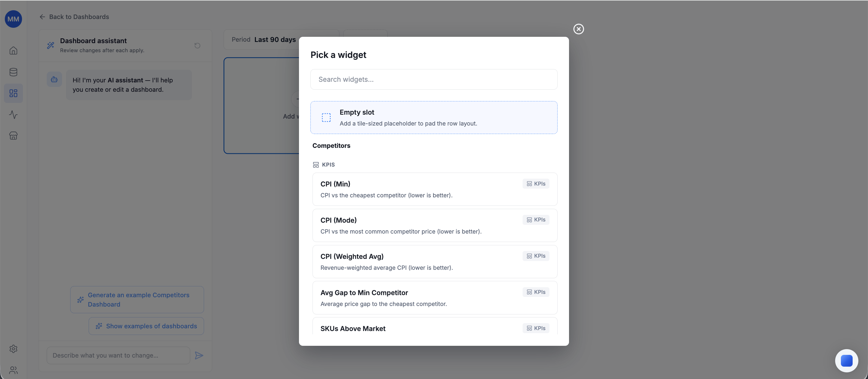The image size is (868, 379).
Task: Click the KPIS section header icon
Action: pos(315,165)
